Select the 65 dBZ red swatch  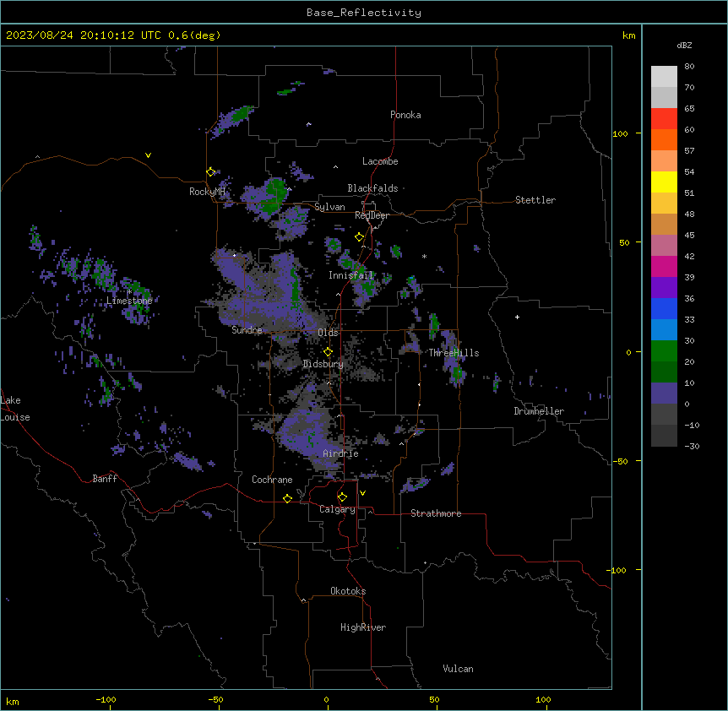(664, 118)
